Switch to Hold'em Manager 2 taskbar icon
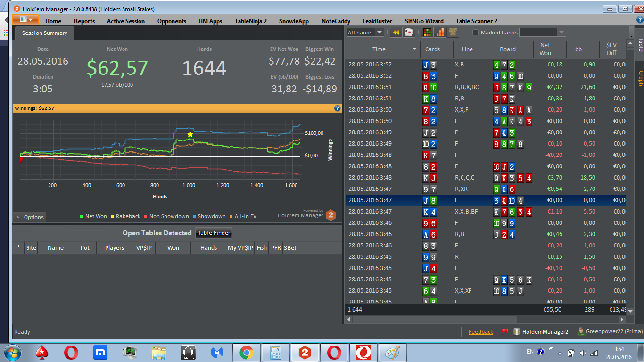Viewport: 644px width, 362px height. [x=305, y=352]
